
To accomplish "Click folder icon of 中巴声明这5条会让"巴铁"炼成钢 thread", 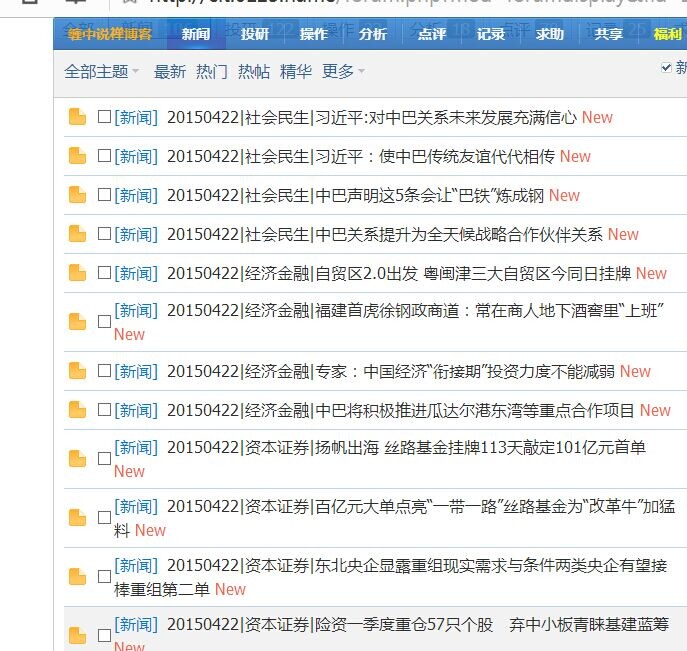I will 77,196.
